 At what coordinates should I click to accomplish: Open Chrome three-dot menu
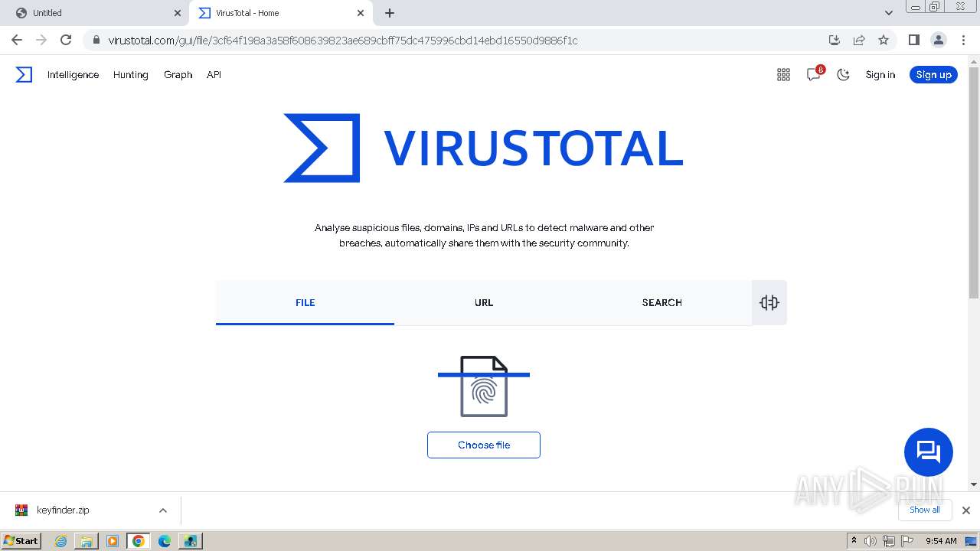tap(963, 40)
